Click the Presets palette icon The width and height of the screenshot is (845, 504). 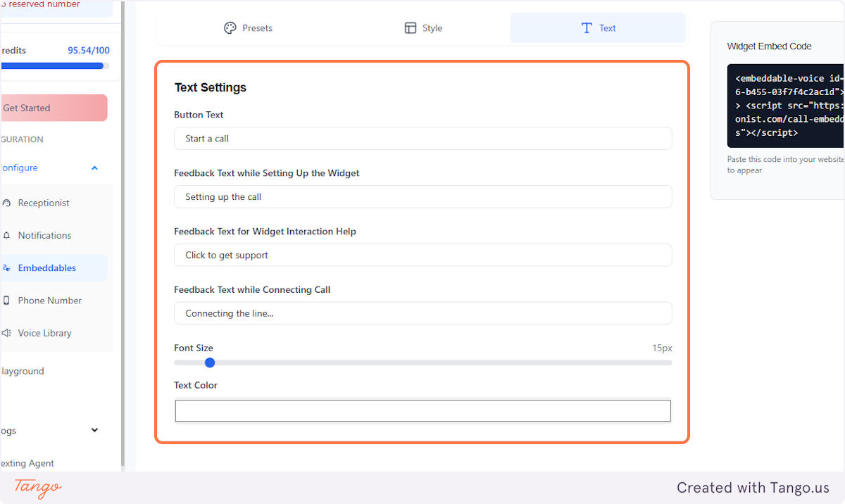pos(229,27)
